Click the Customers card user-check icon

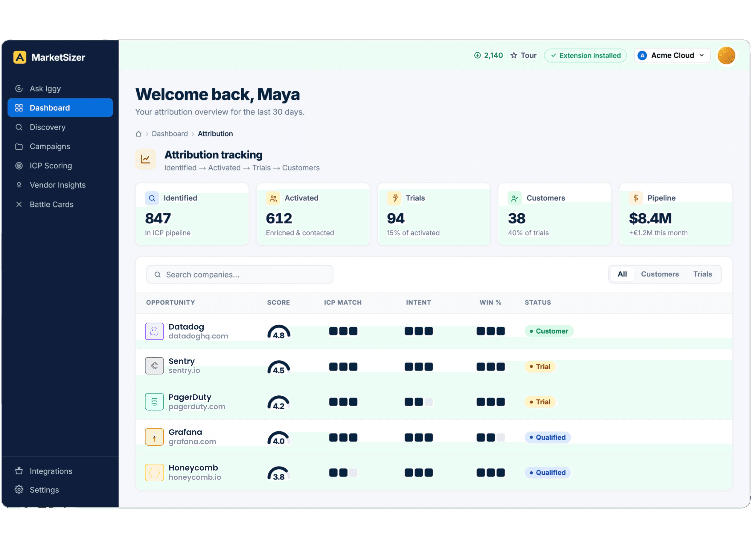(x=515, y=198)
